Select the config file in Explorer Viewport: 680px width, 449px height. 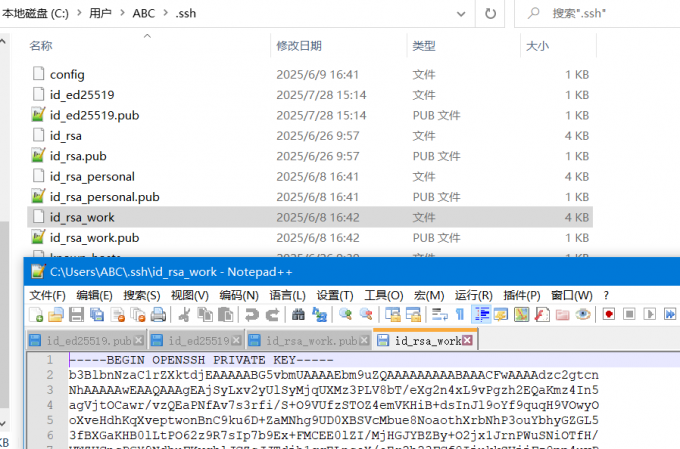point(310,74)
